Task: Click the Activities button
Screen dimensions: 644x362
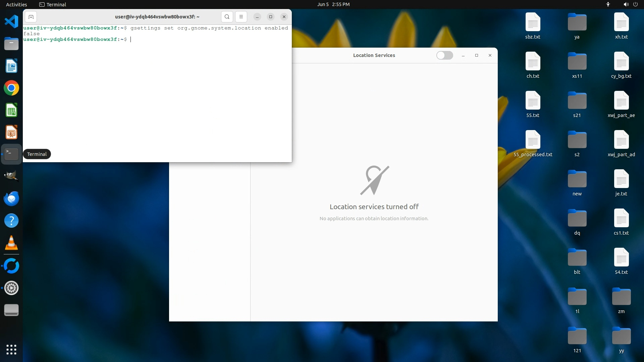Action: [x=16, y=4]
